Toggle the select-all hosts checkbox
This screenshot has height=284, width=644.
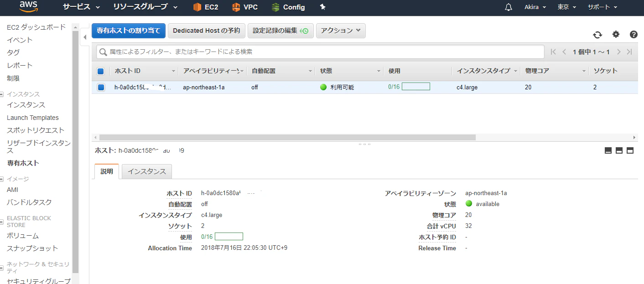[101, 71]
